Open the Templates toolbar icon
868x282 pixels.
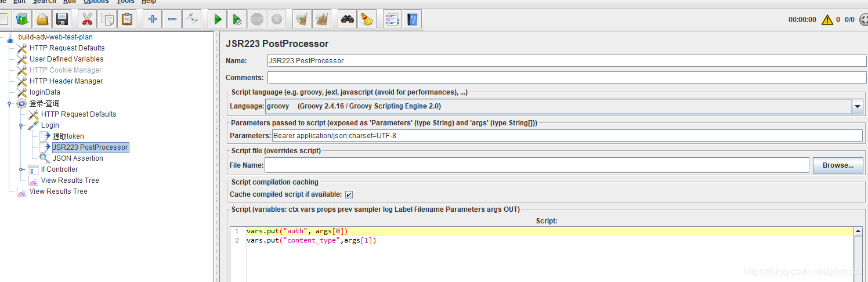(22, 19)
